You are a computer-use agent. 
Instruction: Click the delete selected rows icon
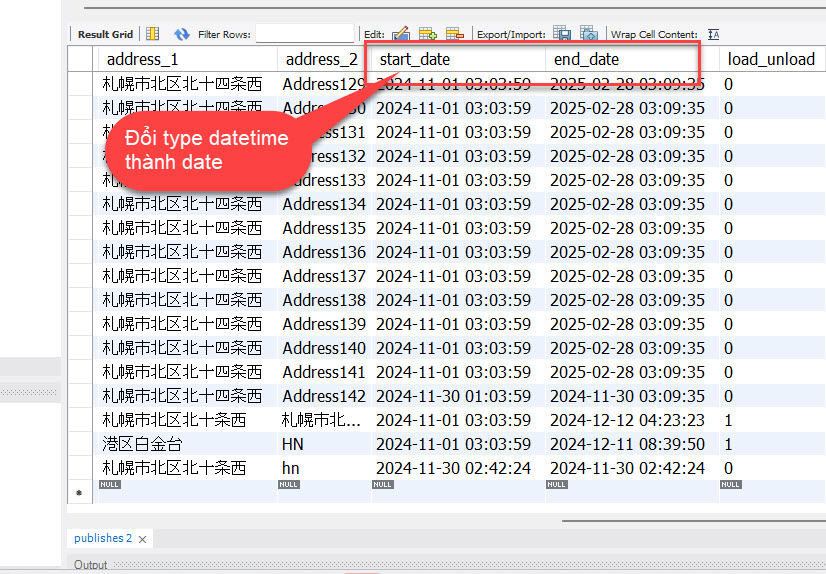(x=454, y=34)
